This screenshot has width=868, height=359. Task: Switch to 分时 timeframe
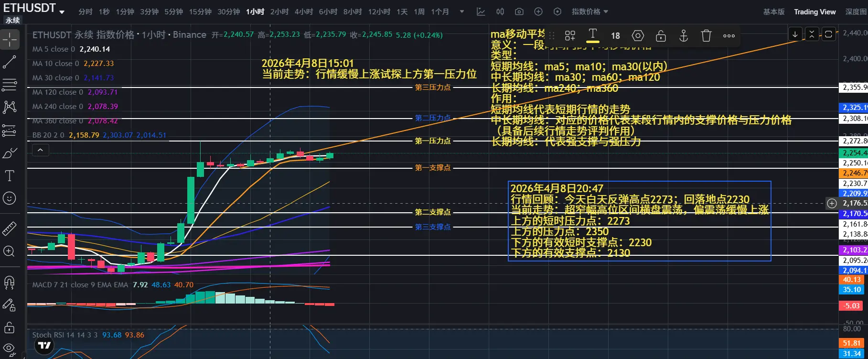click(86, 11)
